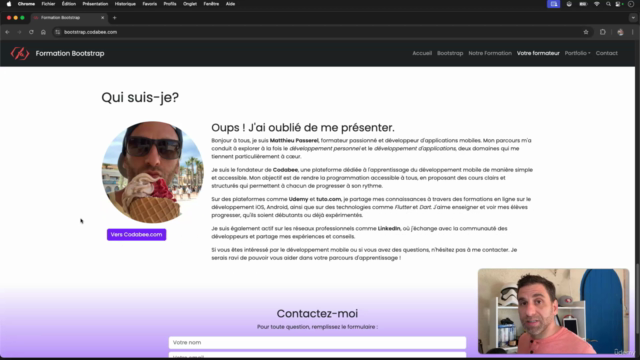Open the Contact nav link

click(x=607, y=53)
